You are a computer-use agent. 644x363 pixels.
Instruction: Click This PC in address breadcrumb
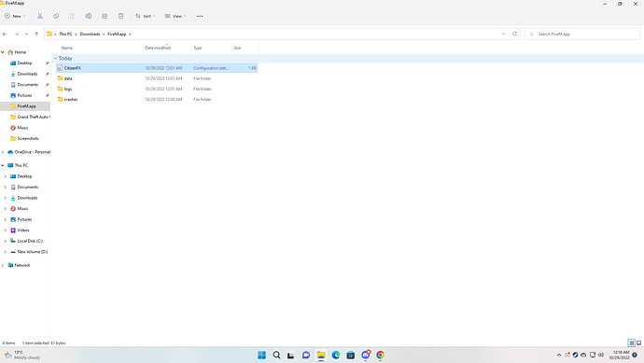point(65,35)
